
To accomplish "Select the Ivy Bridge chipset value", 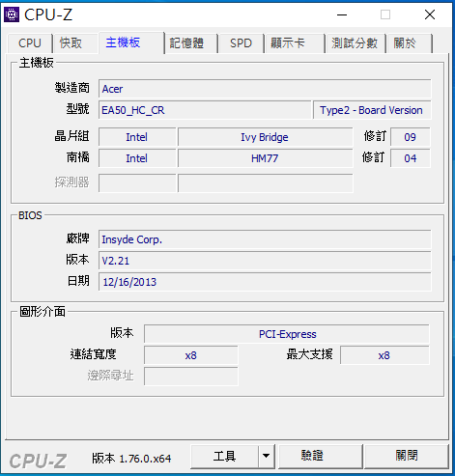I will tap(265, 137).
